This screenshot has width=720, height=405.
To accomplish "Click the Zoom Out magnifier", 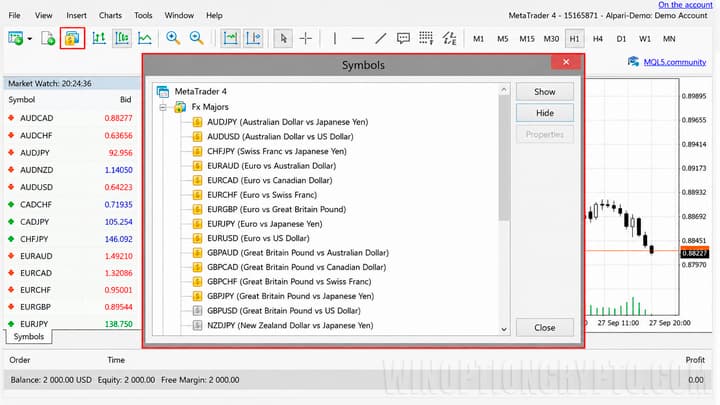I will tap(197, 39).
